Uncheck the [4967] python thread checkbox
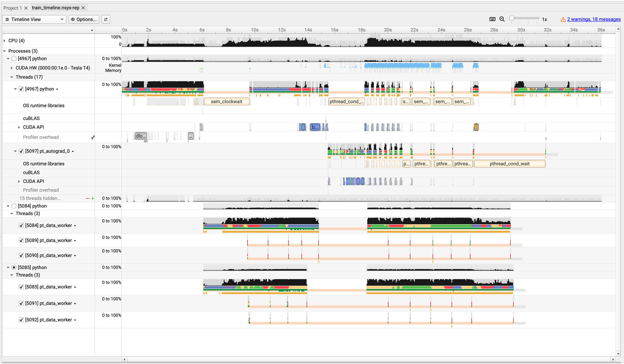 pyautogui.click(x=21, y=89)
